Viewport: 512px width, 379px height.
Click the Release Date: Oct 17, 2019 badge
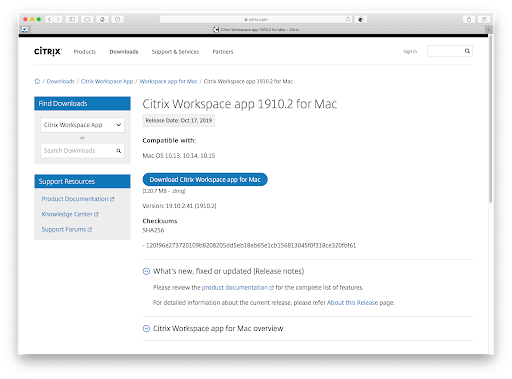[179, 121]
